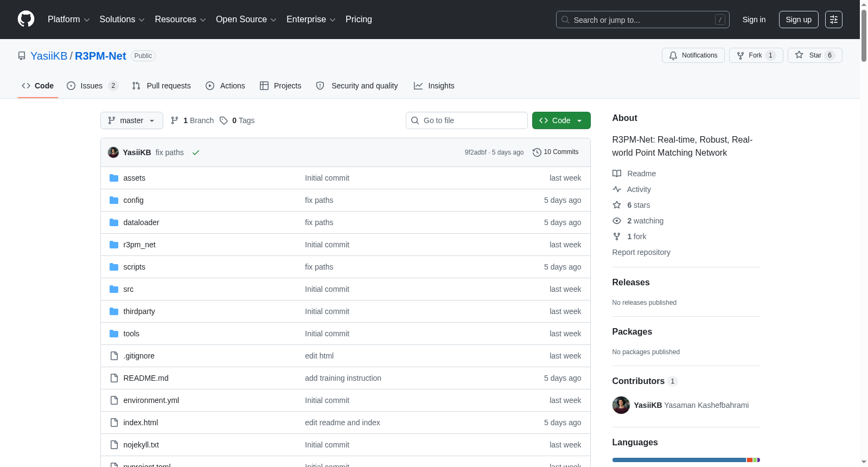Open the thirdparty folder
Viewport: 868px width, 467px height.
(x=139, y=311)
